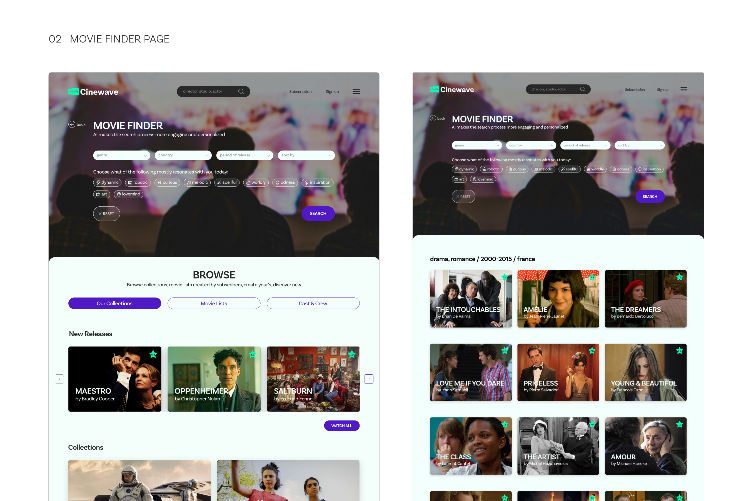
Task: Click the search magnifier icon in right mockup
Action: [x=582, y=89]
